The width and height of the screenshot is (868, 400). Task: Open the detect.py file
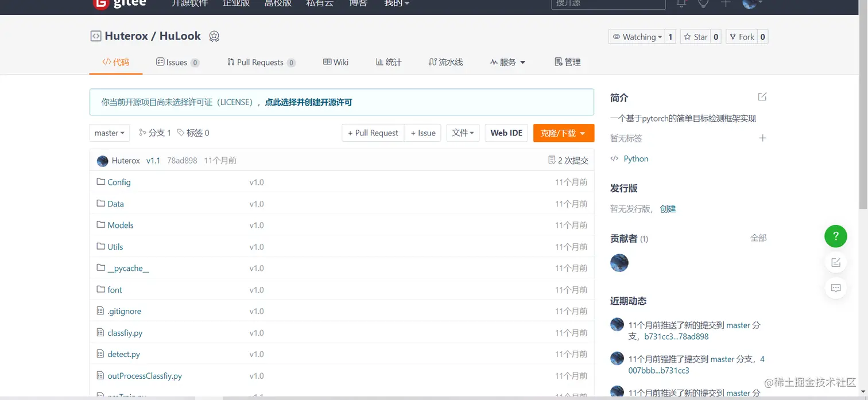(x=123, y=354)
